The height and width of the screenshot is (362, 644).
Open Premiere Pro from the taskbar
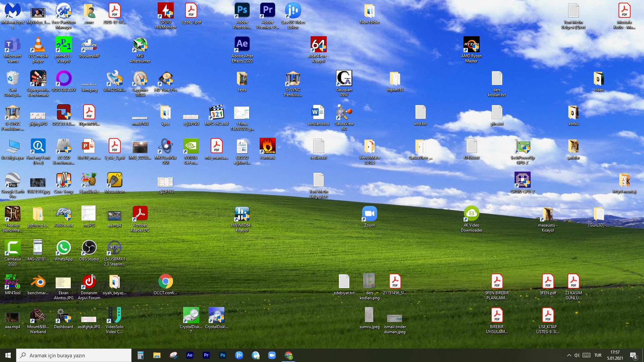(x=206, y=355)
